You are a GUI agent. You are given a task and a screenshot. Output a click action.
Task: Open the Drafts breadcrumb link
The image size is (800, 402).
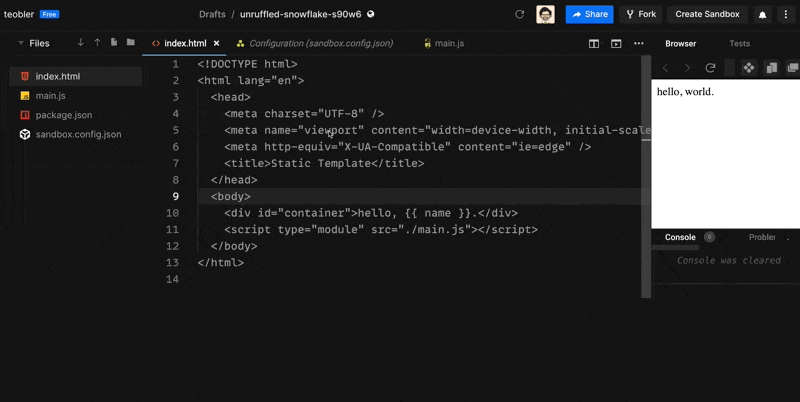click(212, 14)
